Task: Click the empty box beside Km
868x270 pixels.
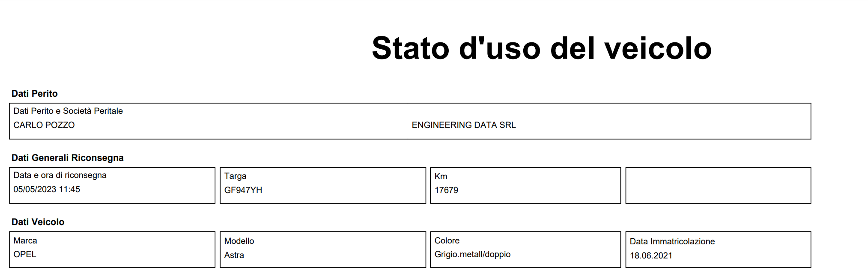Action: [x=718, y=185]
